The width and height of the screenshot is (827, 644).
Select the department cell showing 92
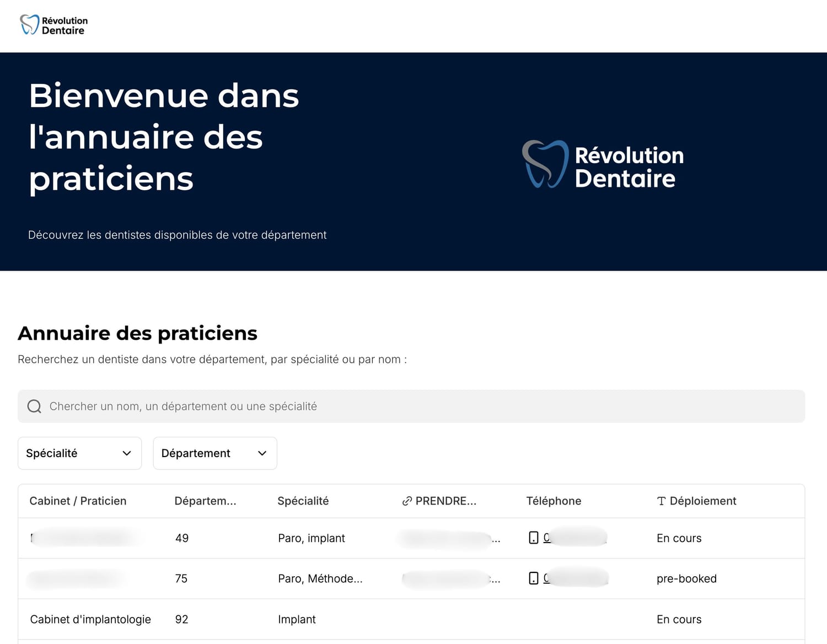click(182, 619)
